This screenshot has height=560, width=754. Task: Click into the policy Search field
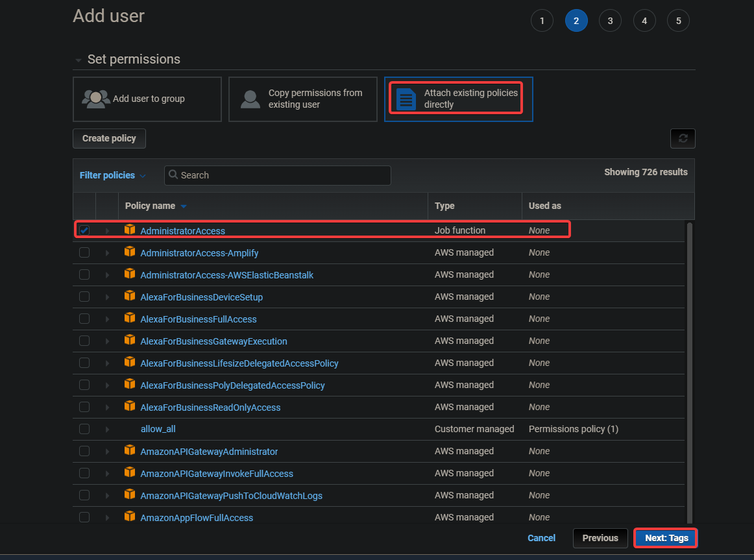278,175
